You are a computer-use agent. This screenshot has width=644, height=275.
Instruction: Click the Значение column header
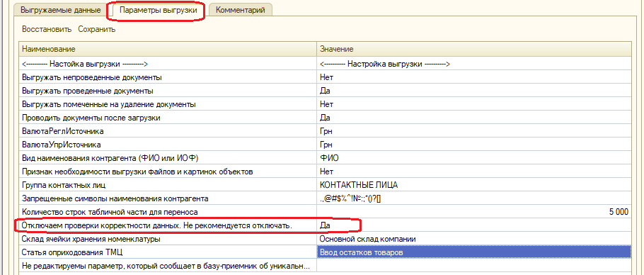pos(474,49)
